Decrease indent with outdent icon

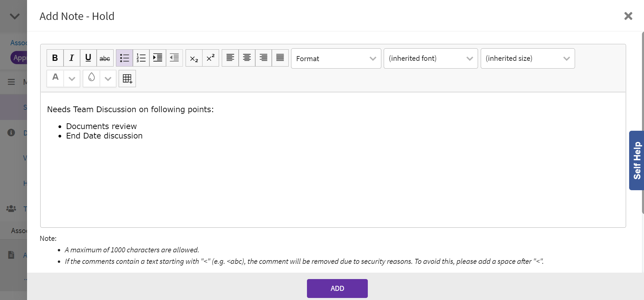[x=174, y=58]
